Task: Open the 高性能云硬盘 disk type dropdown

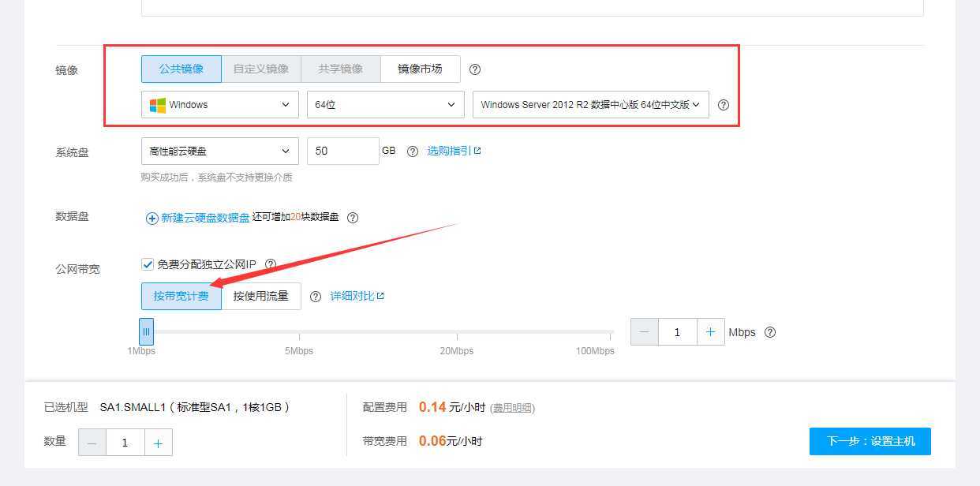Action: pyautogui.click(x=220, y=151)
